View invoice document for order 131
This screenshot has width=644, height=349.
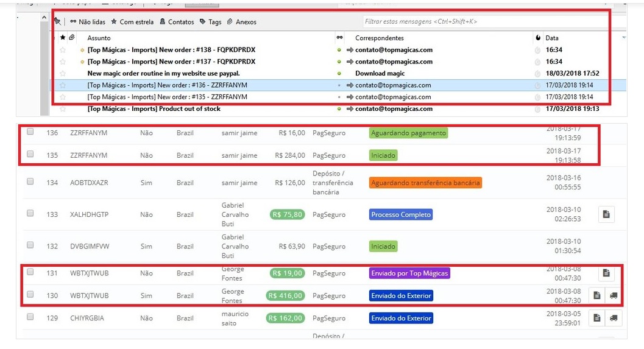pyautogui.click(x=606, y=273)
